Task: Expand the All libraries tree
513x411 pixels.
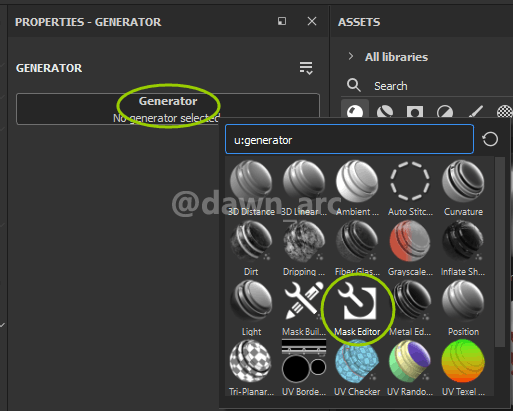Action: tap(351, 56)
